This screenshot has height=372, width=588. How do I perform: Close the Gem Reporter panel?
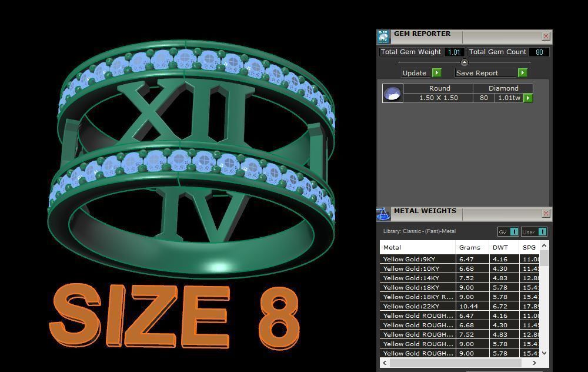point(546,36)
